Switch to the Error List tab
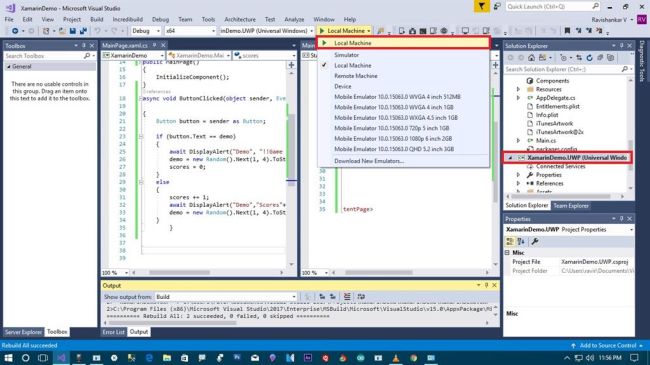Viewport: 650px width, 365px height. tap(113, 332)
